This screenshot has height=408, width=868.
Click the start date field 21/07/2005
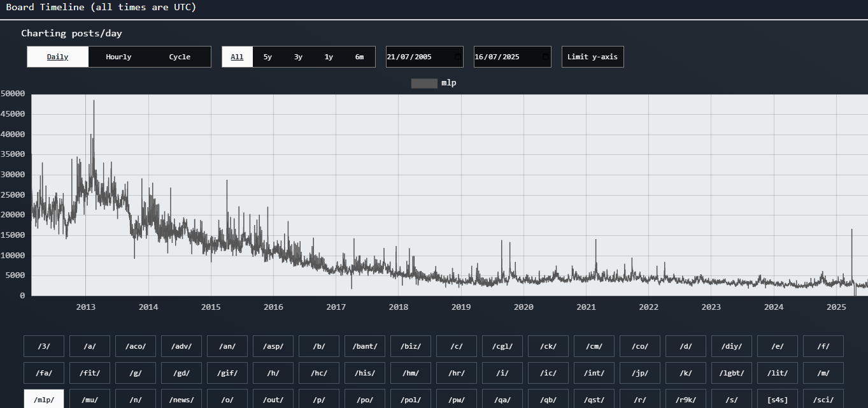coord(425,57)
